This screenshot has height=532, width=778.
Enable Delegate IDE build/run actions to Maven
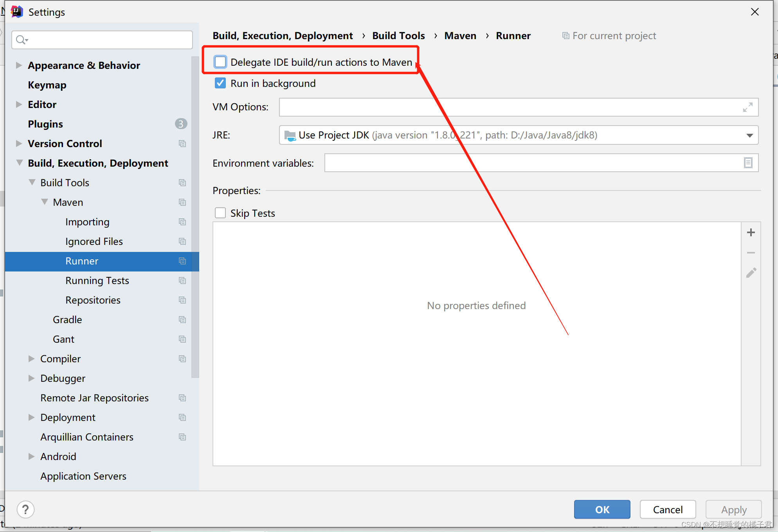pyautogui.click(x=220, y=62)
